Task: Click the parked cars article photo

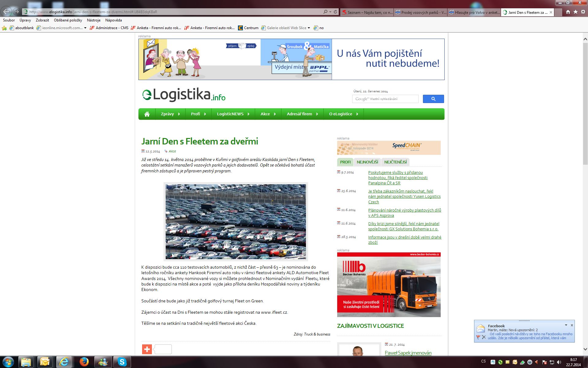Action: click(x=236, y=221)
